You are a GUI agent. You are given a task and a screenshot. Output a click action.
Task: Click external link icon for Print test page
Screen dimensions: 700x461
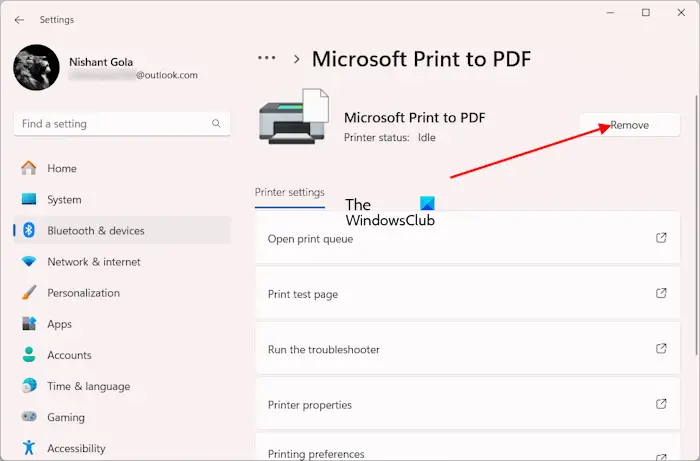click(661, 293)
